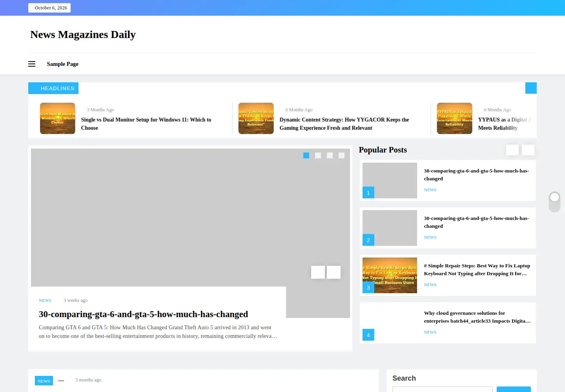Open featured article 30-comparing-gta-6-and-gta-5 title
The height and width of the screenshot is (392, 565).
[143, 314]
